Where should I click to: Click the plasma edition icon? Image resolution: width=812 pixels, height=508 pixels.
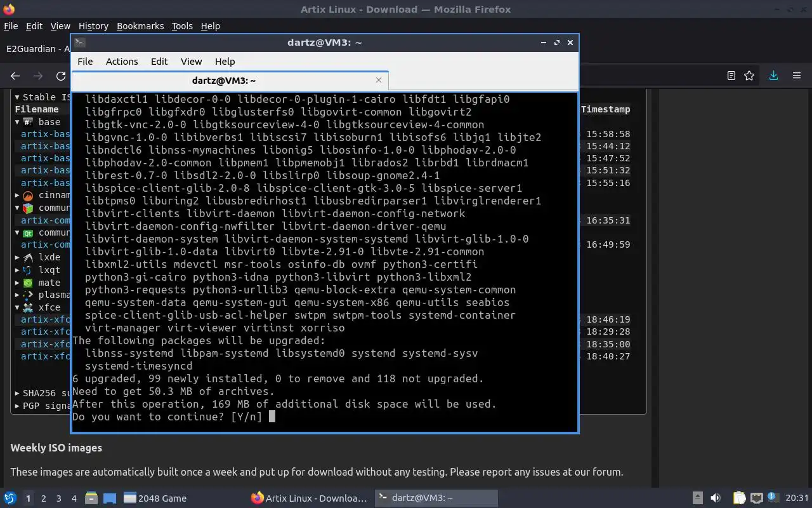(x=28, y=295)
